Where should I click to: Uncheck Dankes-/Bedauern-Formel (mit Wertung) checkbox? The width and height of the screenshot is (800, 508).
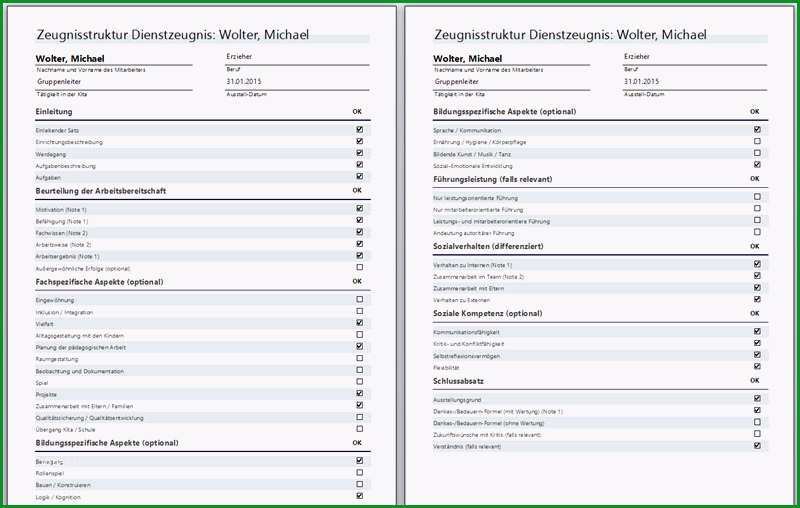pyautogui.click(x=757, y=411)
